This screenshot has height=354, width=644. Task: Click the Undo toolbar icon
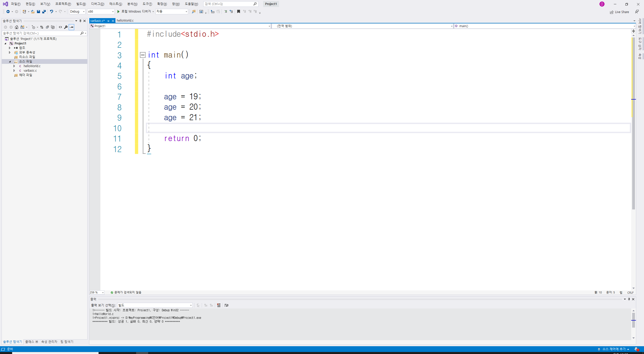tap(51, 12)
